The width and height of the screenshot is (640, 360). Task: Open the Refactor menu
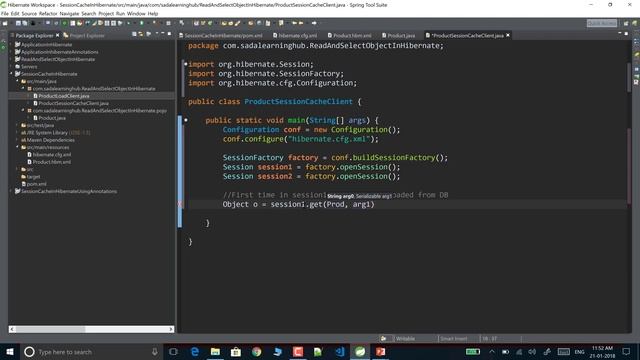coord(48,13)
